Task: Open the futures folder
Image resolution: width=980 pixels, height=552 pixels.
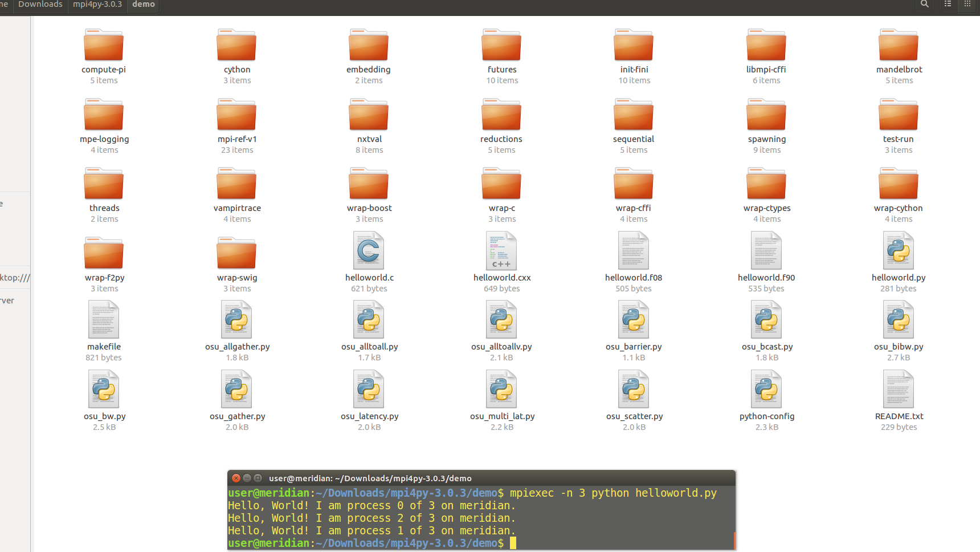Action: point(501,45)
